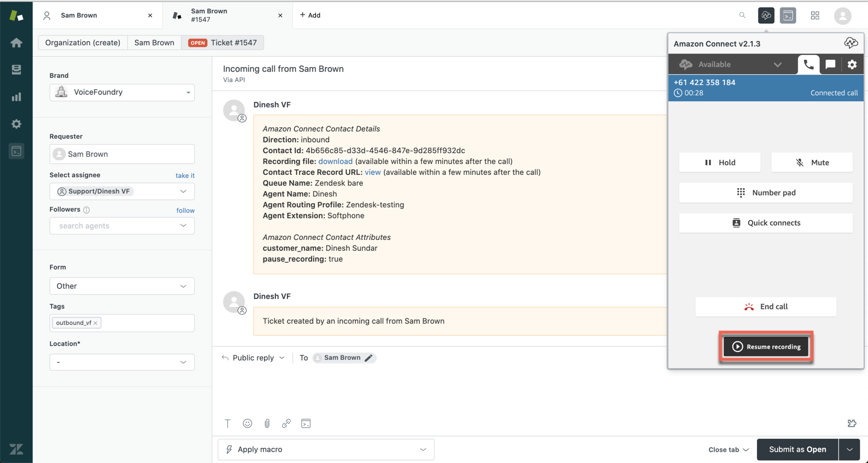The width and height of the screenshot is (868, 463).
Task: Switch to the Sam Brown #1547 tab
Action: point(223,15)
